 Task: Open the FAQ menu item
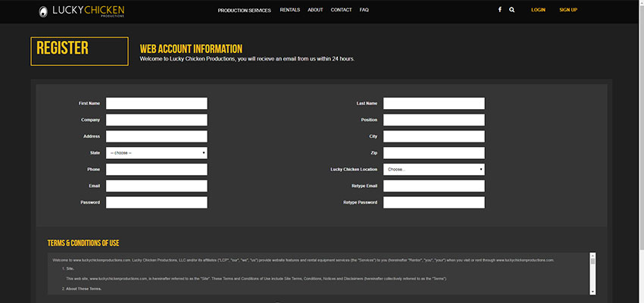(364, 10)
